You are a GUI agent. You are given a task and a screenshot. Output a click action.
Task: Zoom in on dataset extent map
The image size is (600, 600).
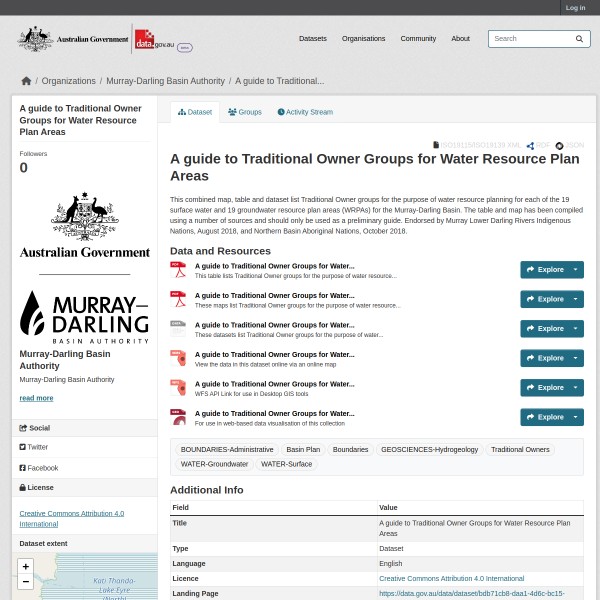pos(26,566)
